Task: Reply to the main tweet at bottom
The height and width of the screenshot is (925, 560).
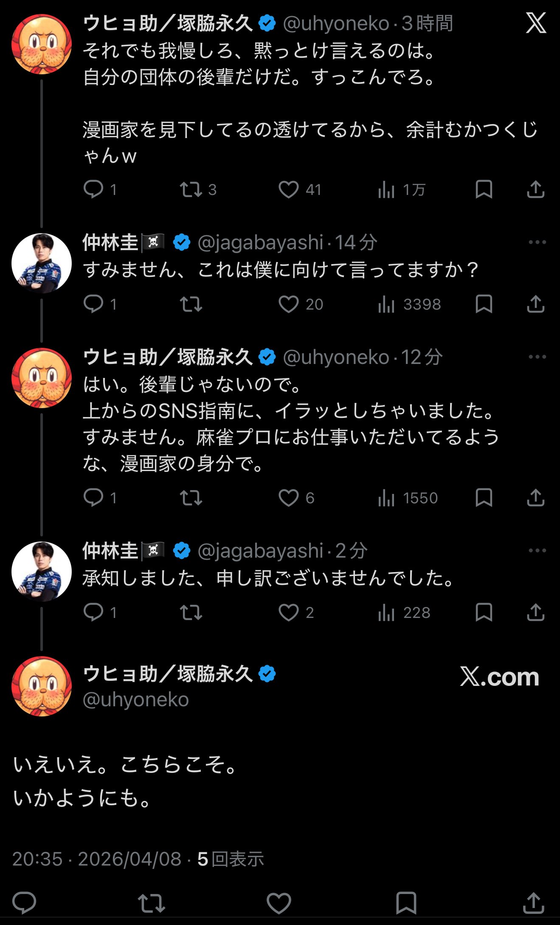Action: pos(24,902)
